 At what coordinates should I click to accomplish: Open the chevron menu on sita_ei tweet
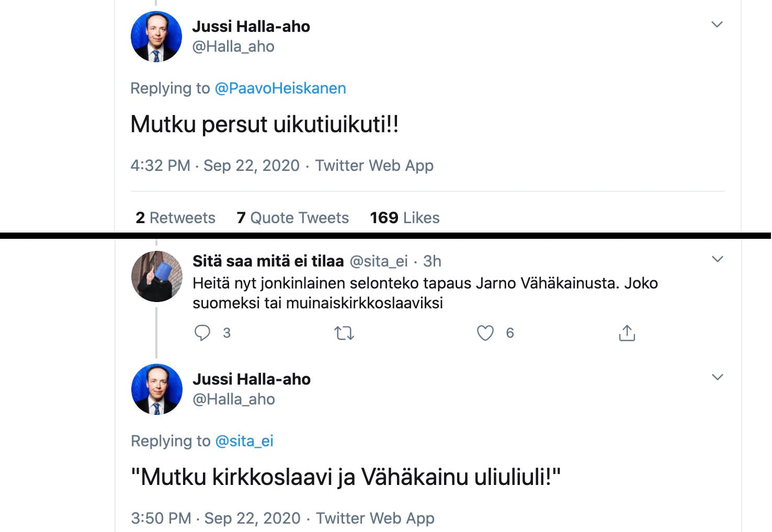[x=717, y=259]
